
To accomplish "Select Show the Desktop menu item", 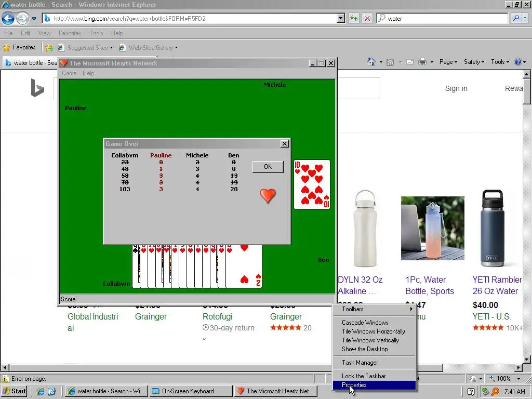I will point(375,349).
